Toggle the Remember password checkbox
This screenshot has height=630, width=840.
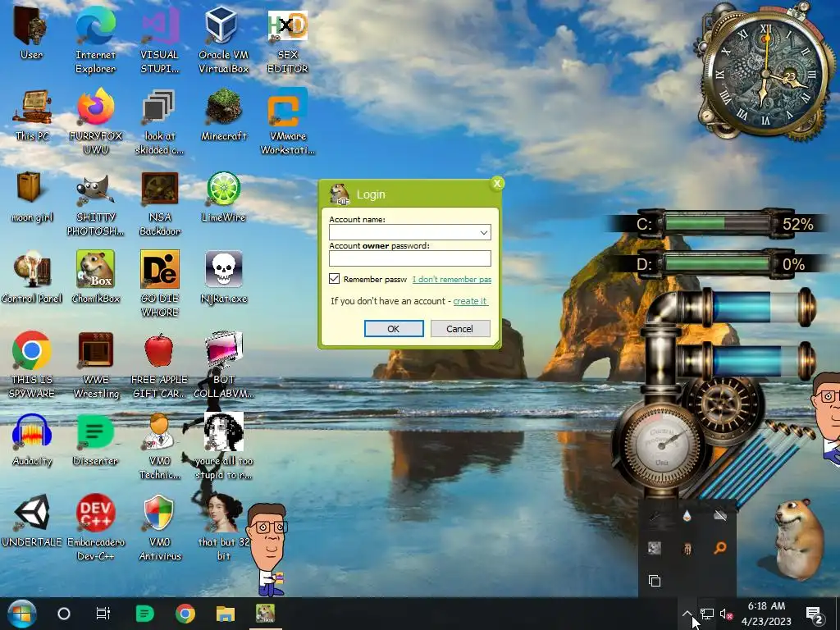click(335, 279)
